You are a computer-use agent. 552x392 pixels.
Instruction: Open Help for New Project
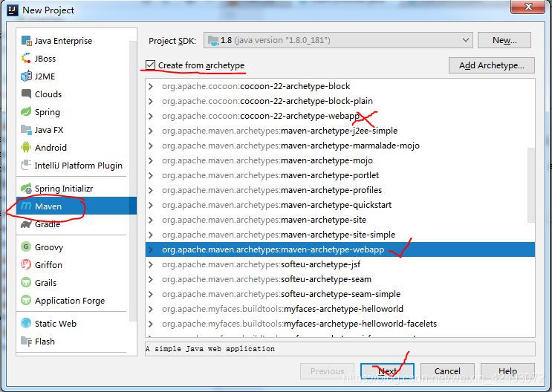click(507, 371)
